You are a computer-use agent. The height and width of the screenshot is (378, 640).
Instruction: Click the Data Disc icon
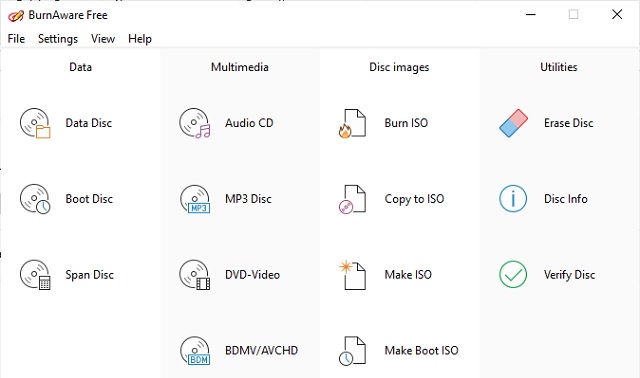pyautogui.click(x=35, y=123)
